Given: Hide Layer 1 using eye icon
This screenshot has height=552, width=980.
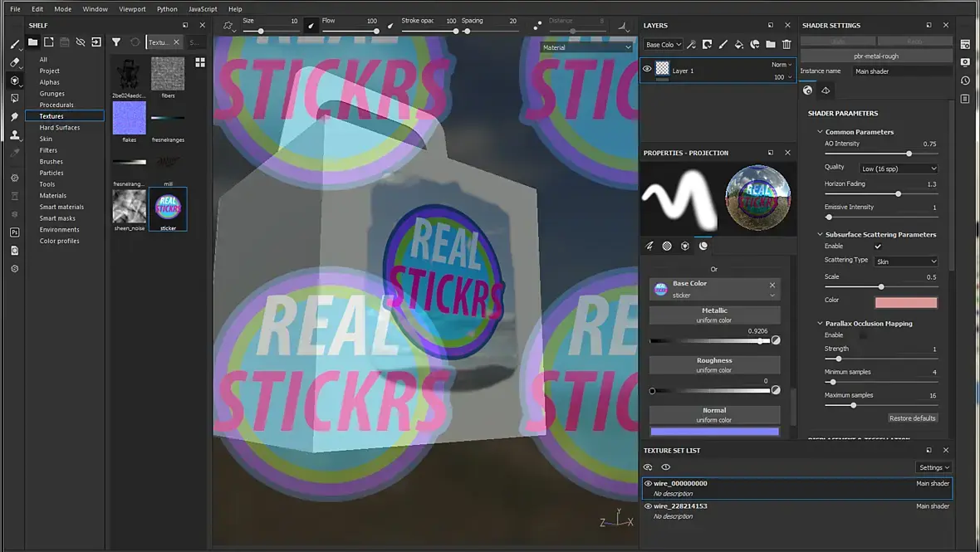Looking at the screenshot, I should tap(648, 69).
